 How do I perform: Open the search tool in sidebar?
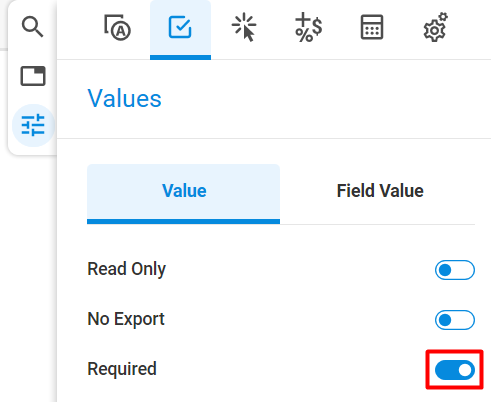click(x=32, y=27)
